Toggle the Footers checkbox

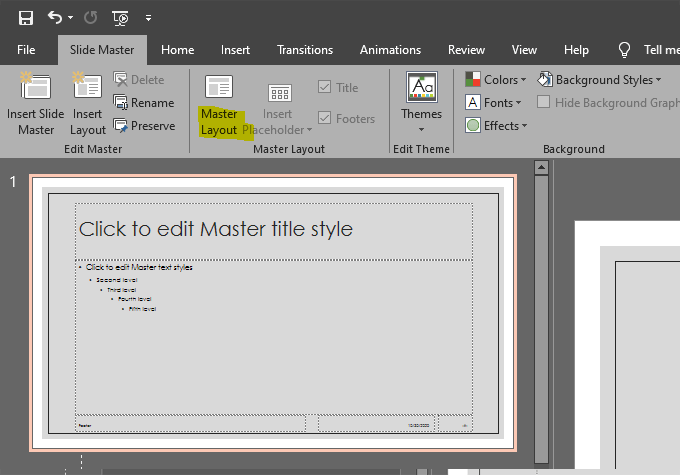click(x=325, y=119)
